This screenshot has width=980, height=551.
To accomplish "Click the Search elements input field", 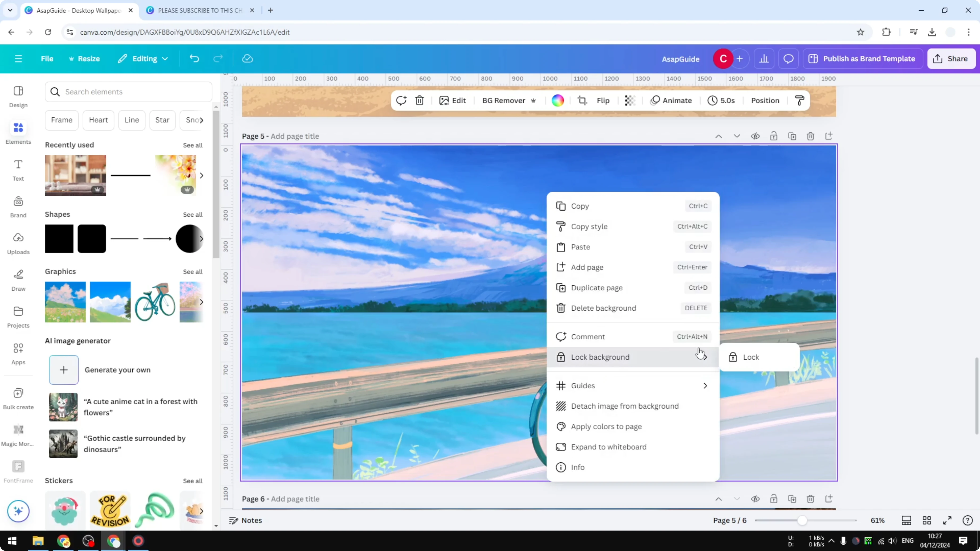I will tap(129, 92).
